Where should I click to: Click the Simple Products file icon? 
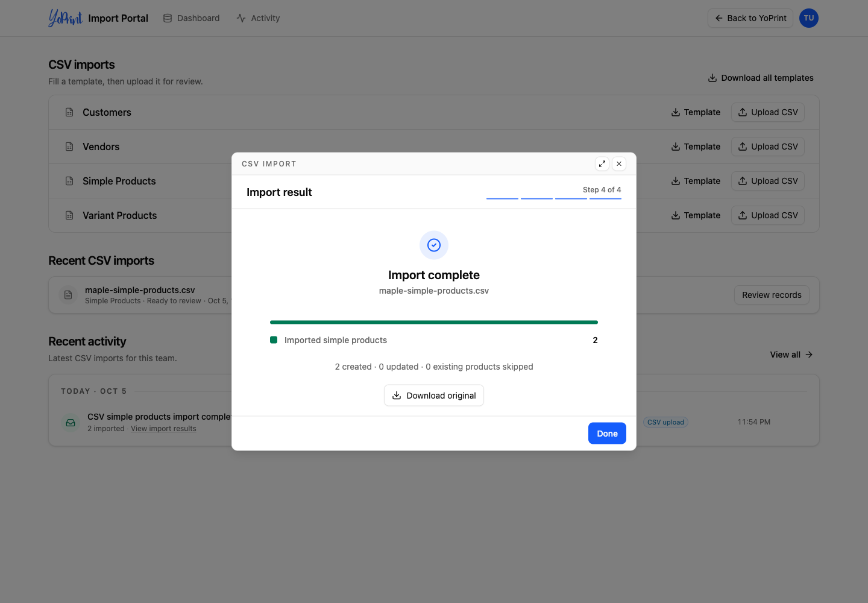coord(69,181)
